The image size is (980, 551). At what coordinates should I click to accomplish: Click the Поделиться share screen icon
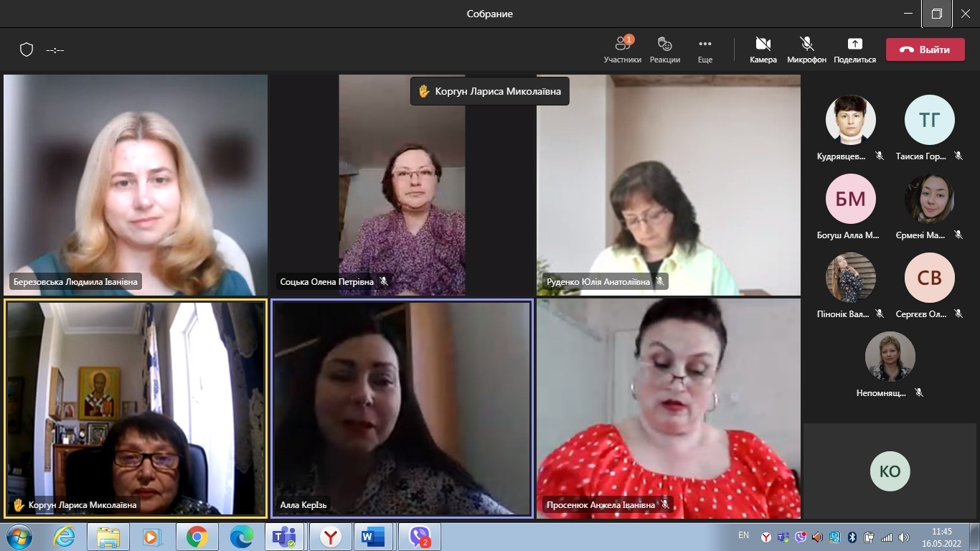854,44
